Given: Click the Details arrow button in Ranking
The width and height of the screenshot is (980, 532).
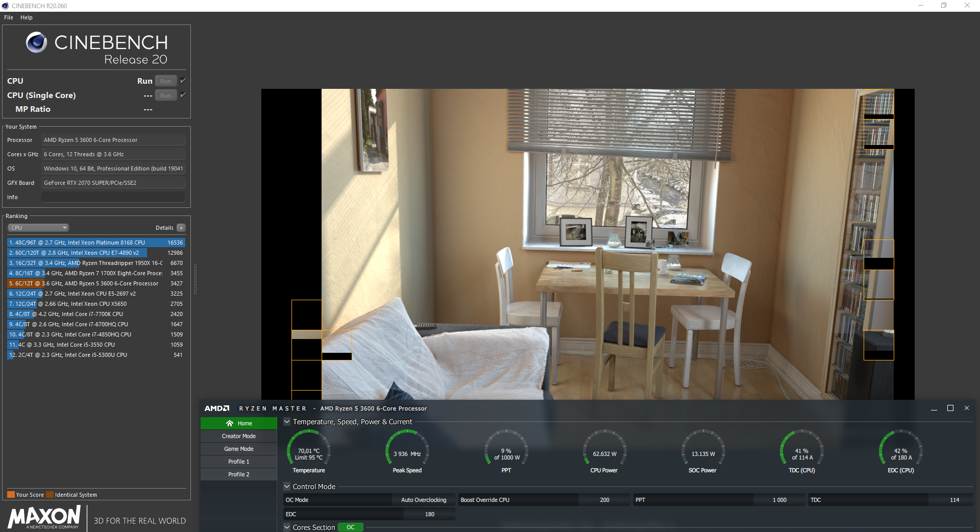Looking at the screenshot, I should tap(181, 228).
